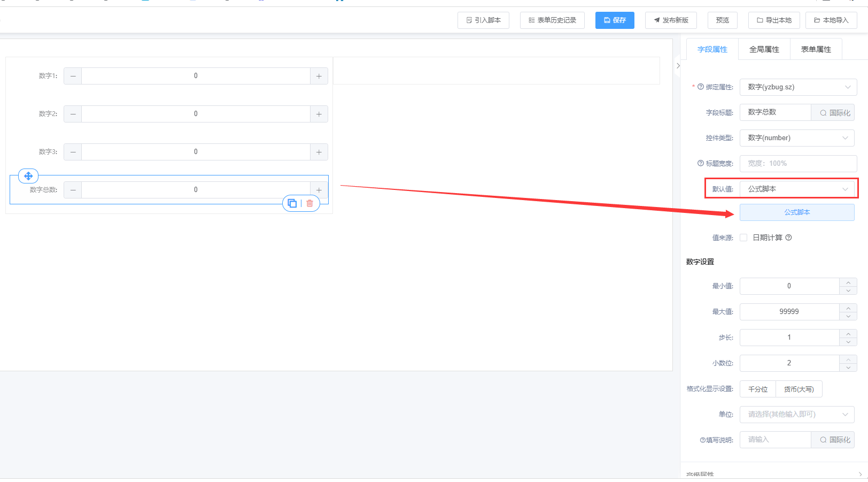
Task: Click the 数字2 value input
Action: click(196, 114)
